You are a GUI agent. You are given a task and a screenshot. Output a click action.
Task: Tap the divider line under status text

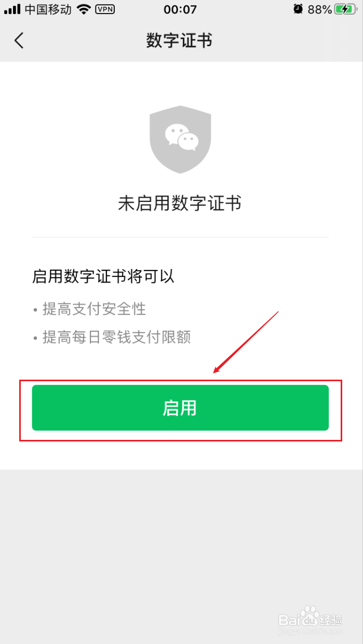180,237
